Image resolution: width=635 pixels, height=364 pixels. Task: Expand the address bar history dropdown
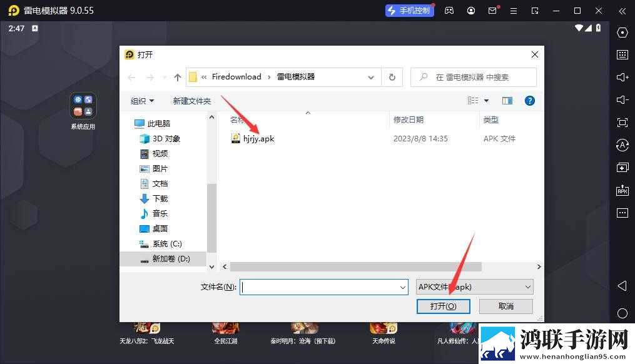click(x=370, y=78)
